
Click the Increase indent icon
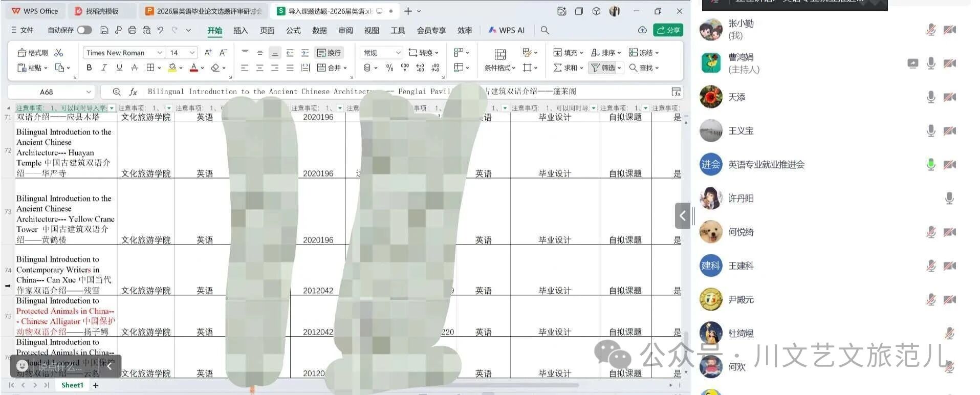click(305, 53)
